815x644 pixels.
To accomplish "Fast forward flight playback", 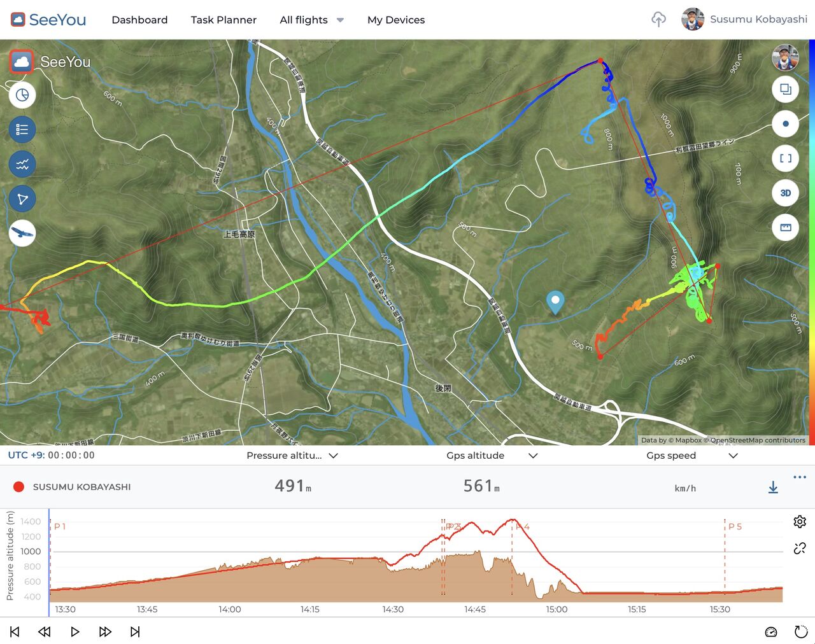I will (105, 631).
